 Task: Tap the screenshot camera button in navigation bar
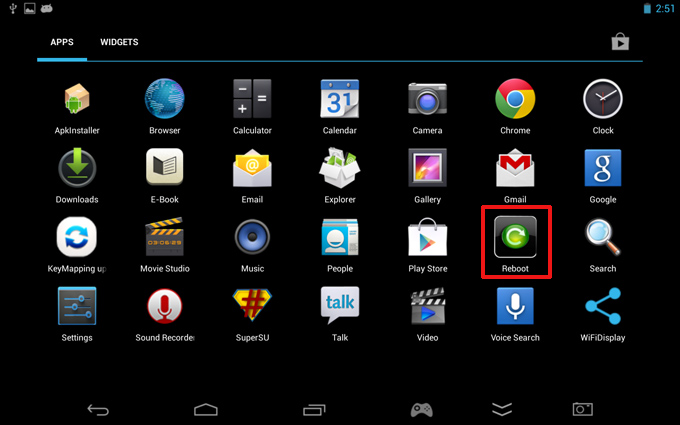[x=582, y=409]
